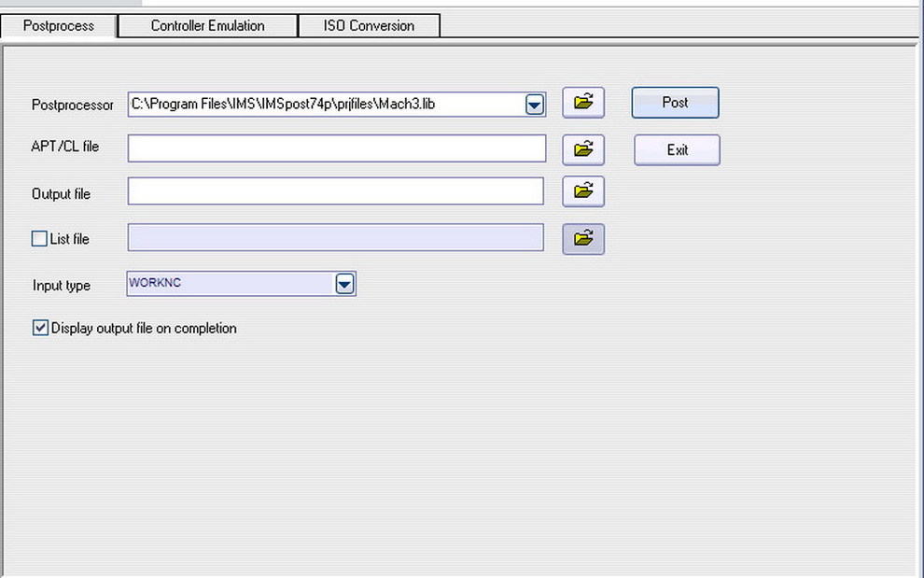The height and width of the screenshot is (578, 924).
Task: Select the WORKNC input type combo box
Action: tap(229, 284)
